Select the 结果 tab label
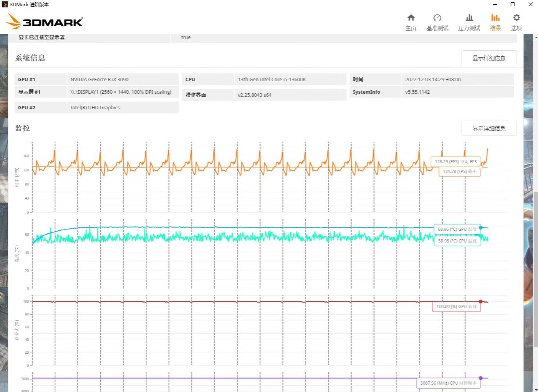Viewport: 538px width, 392px height. tap(495, 28)
